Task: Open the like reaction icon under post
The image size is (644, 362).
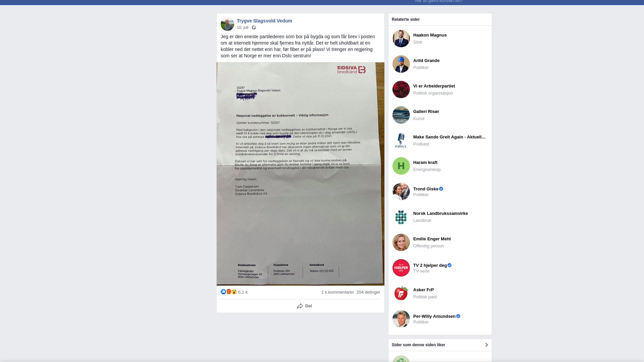Action: [x=223, y=292]
